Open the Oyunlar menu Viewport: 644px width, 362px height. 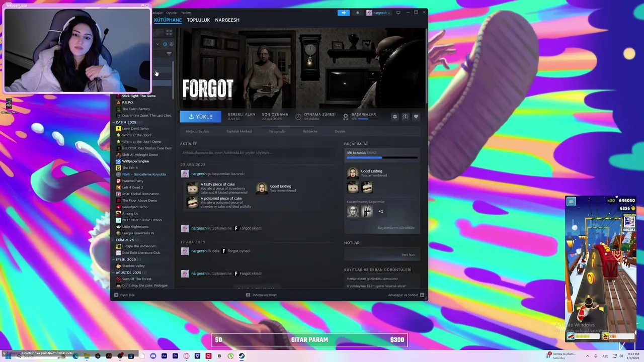(x=172, y=13)
